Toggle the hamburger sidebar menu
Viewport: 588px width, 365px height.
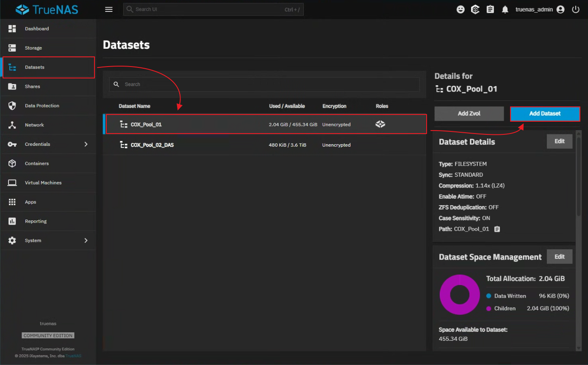109,9
